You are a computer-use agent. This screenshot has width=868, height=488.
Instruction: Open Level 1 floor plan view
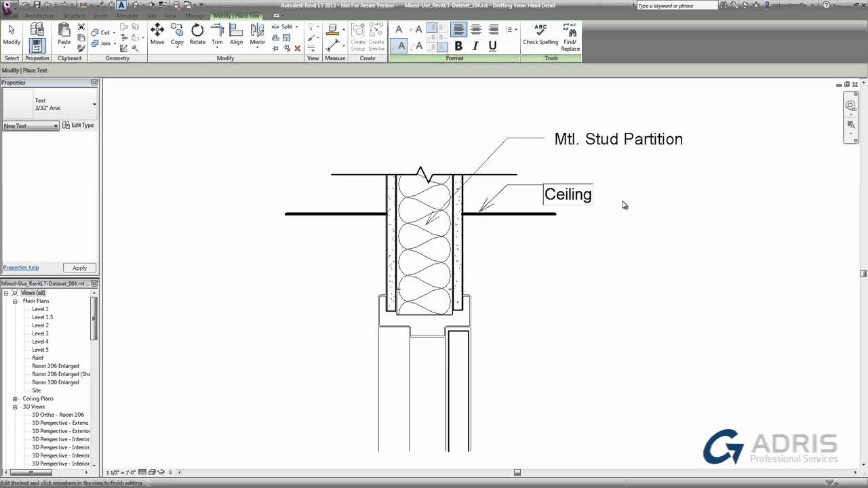coord(40,309)
